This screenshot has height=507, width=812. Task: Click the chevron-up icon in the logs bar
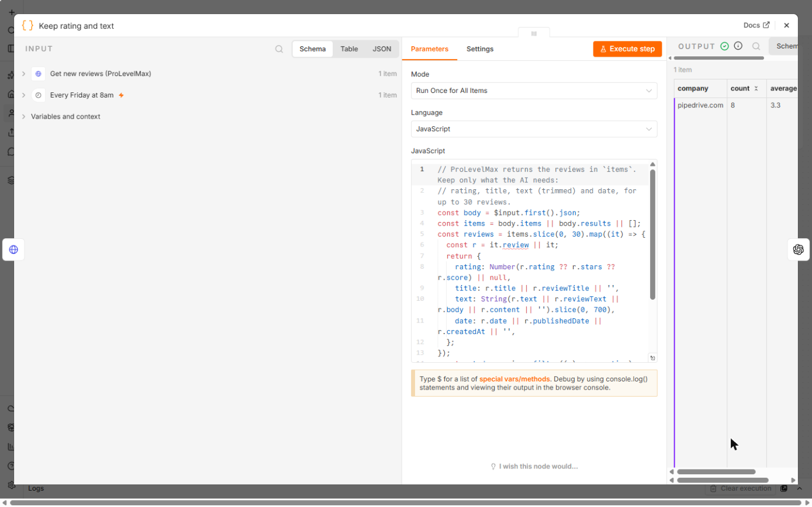coord(800,488)
